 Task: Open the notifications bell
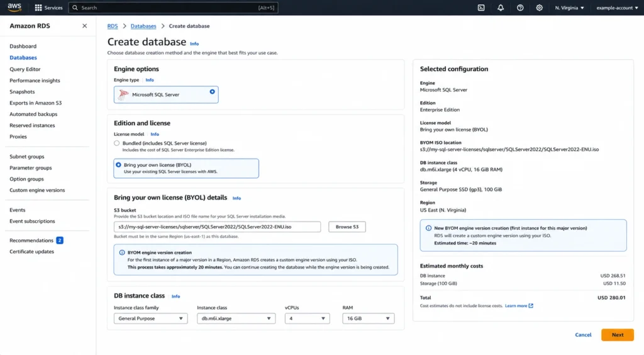click(500, 8)
